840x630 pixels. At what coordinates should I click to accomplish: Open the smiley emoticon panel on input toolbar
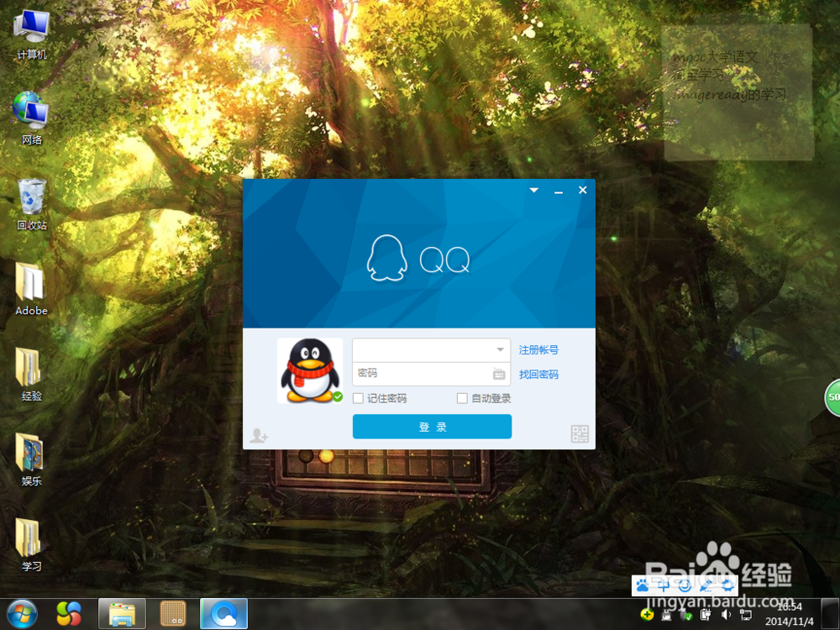click(x=685, y=585)
